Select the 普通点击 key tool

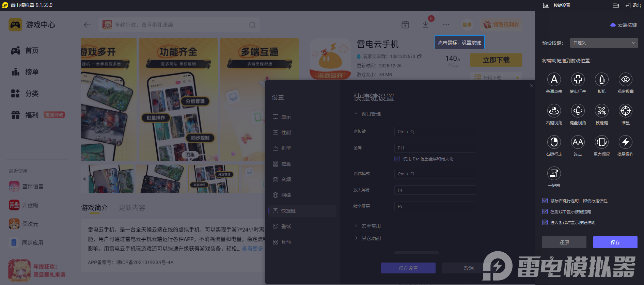click(554, 79)
